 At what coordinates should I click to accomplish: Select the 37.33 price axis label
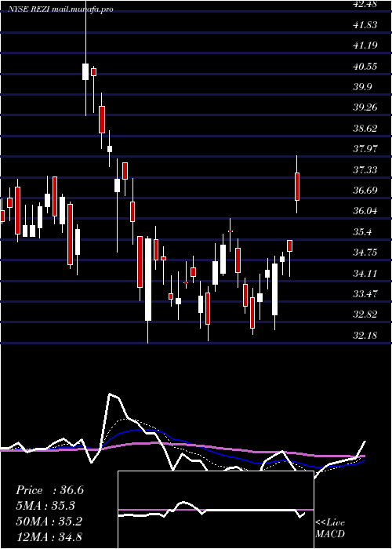(365, 169)
